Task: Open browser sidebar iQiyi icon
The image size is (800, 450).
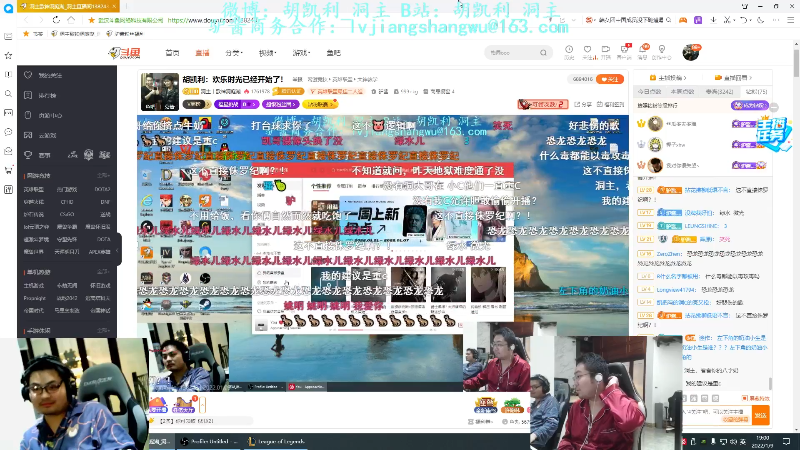Action: [x=8, y=189]
